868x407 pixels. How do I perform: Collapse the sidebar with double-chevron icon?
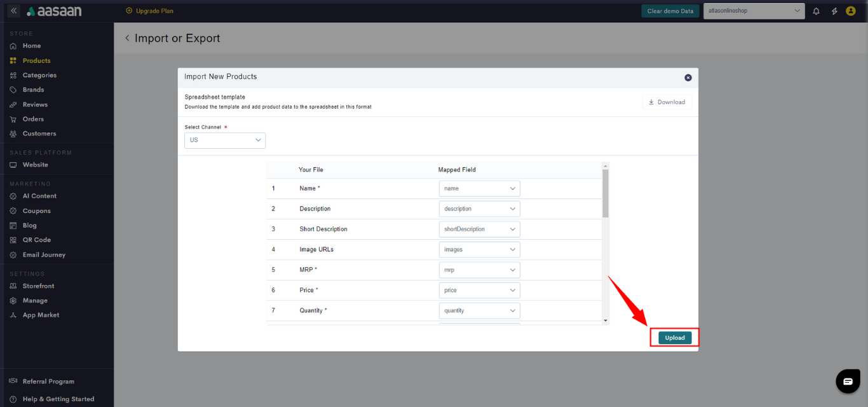pyautogui.click(x=13, y=11)
